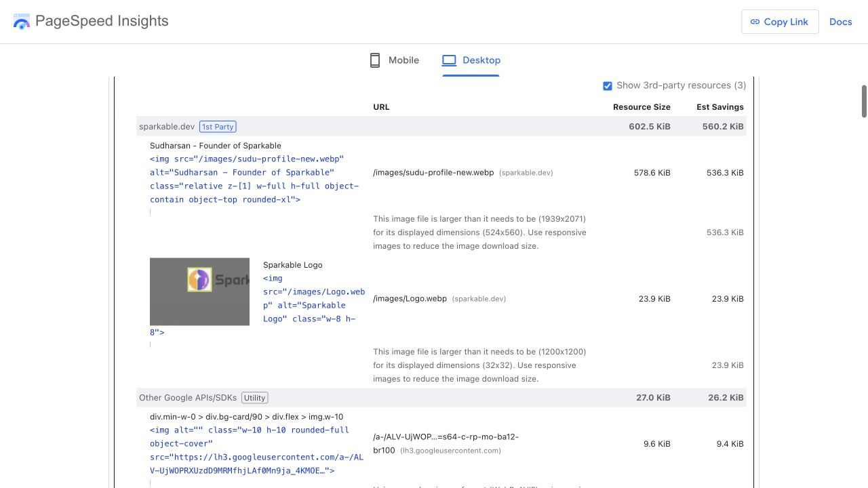Click the page vertical scrollbar thumb

[x=864, y=101]
